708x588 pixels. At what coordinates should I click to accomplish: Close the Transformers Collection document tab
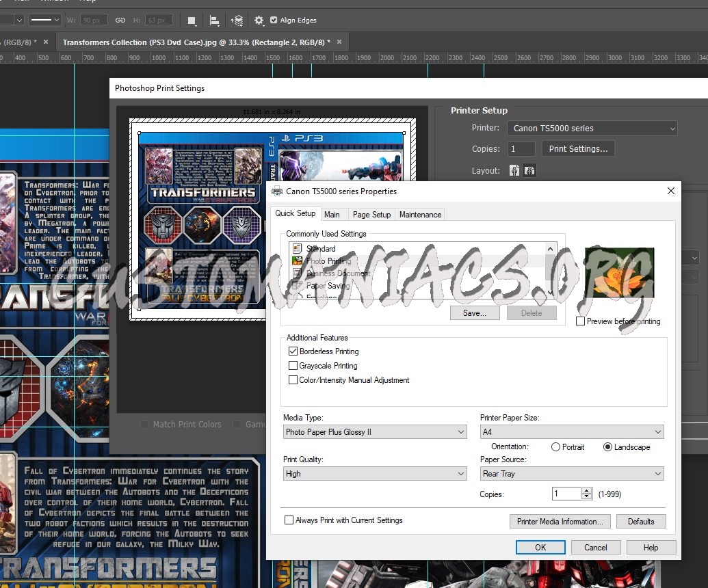[x=339, y=42]
